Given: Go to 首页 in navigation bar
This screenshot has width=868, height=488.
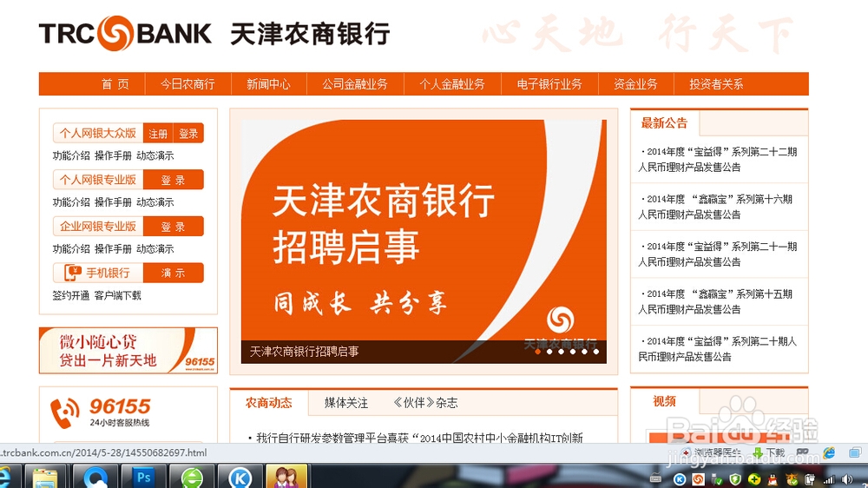Looking at the screenshot, I should click(115, 84).
